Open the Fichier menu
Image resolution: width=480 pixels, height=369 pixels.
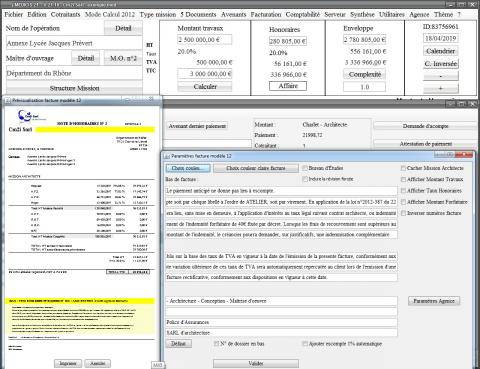[x=14, y=15]
